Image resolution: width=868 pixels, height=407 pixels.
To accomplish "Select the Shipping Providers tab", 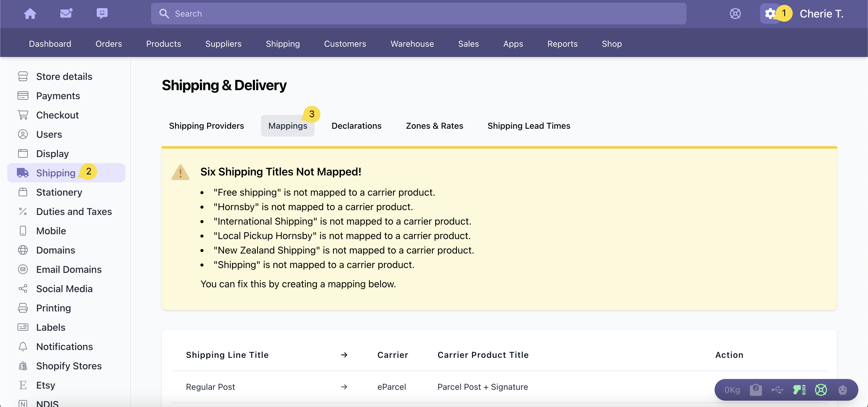I will tap(206, 126).
